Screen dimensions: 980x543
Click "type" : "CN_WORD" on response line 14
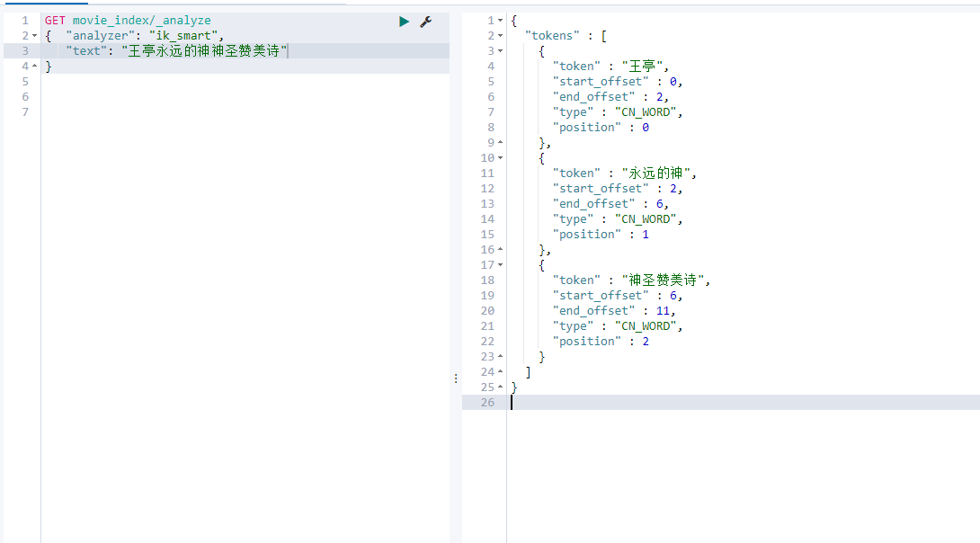click(x=617, y=218)
